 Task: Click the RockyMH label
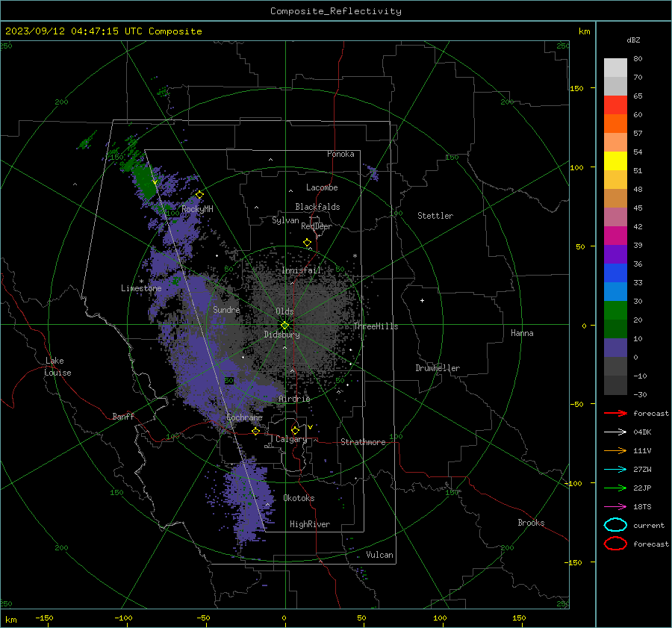tap(197, 209)
